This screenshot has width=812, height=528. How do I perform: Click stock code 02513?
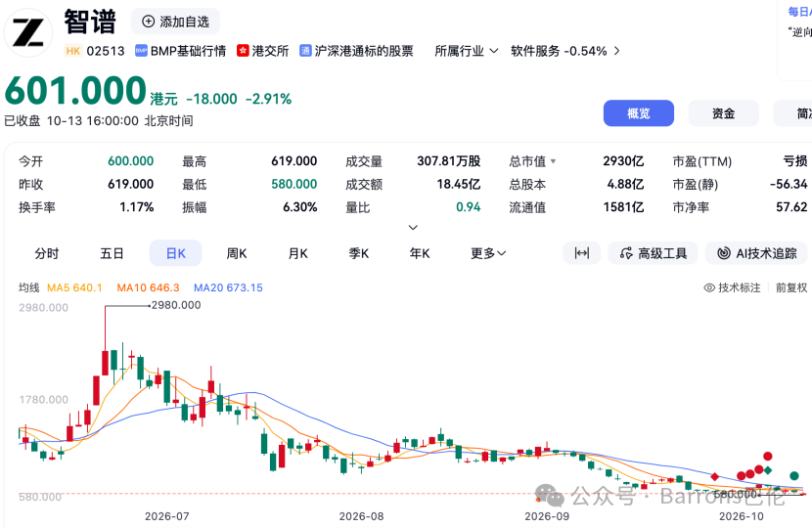click(106, 51)
